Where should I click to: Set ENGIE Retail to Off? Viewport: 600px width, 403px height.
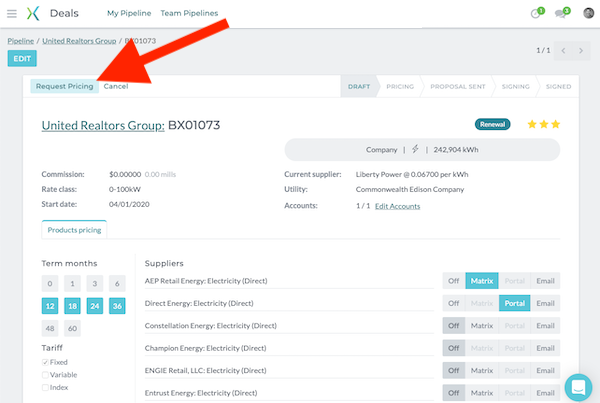(x=454, y=370)
